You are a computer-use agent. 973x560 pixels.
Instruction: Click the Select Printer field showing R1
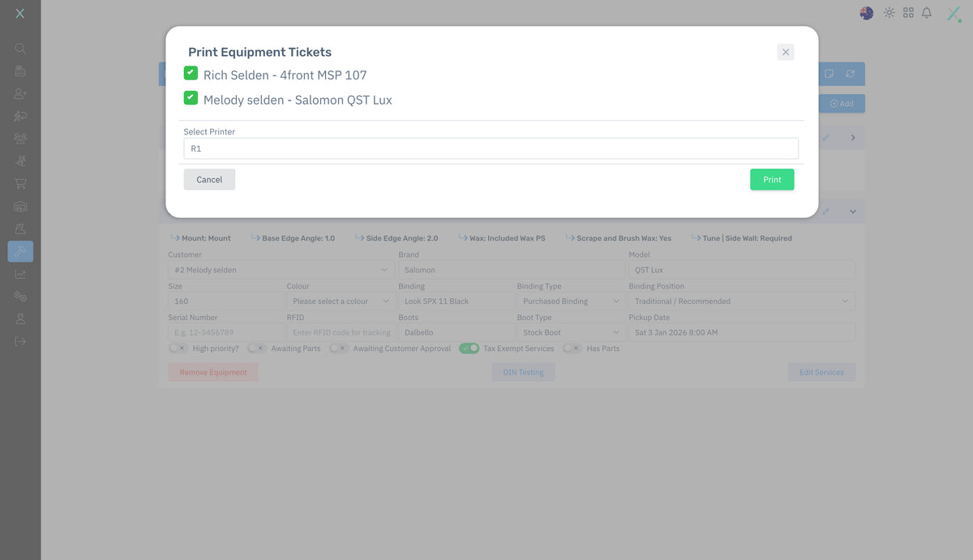point(491,148)
